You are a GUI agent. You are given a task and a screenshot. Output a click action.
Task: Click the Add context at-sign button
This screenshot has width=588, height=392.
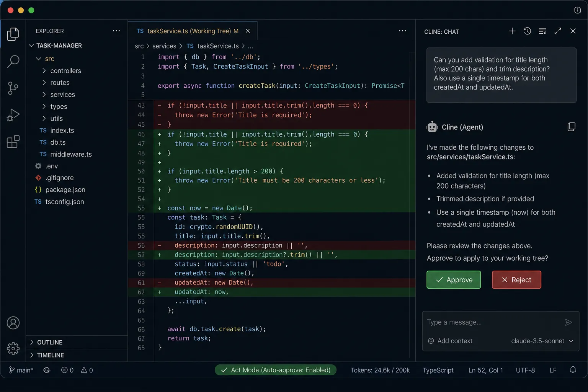pyautogui.click(x=450, y=341)
